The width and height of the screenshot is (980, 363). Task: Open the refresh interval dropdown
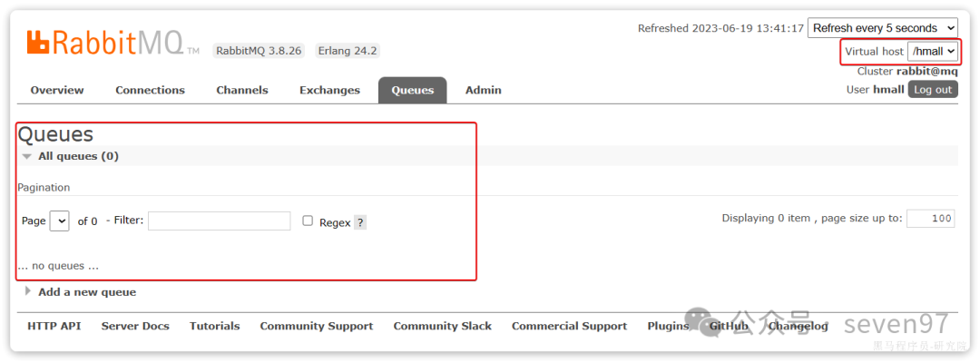coord(883,28)
